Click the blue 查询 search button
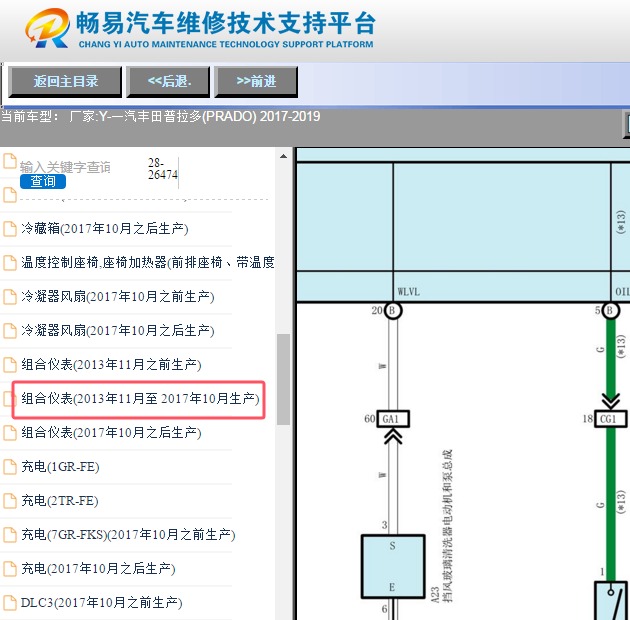This screenshot has width=630, height=620. click(43, 181)
